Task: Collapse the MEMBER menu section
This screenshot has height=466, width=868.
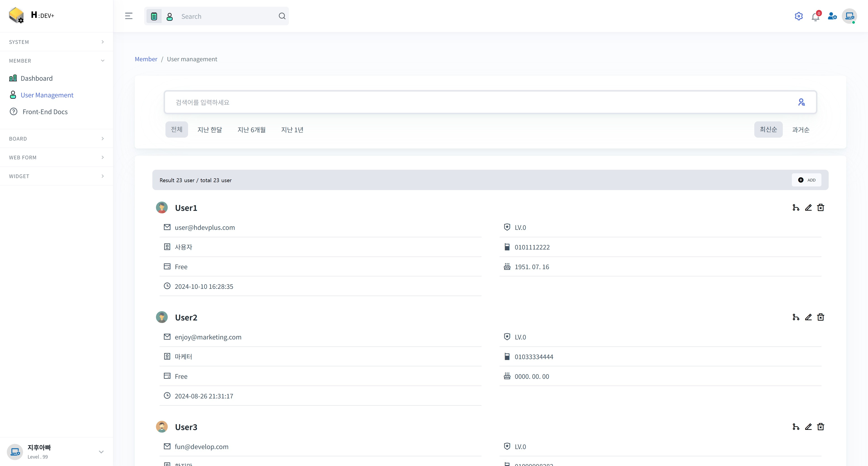Action: (x=56, y=61)
